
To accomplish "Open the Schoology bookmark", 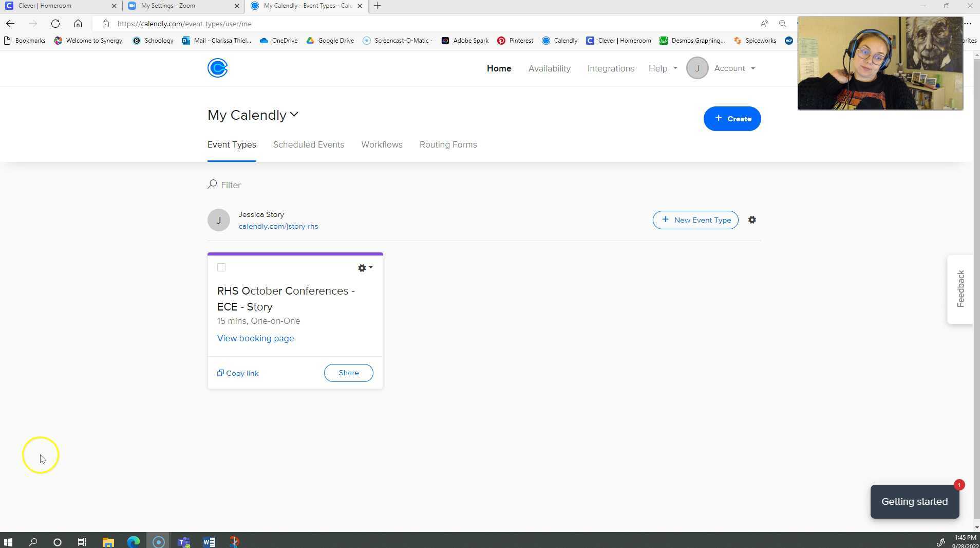I will (153, 41).
